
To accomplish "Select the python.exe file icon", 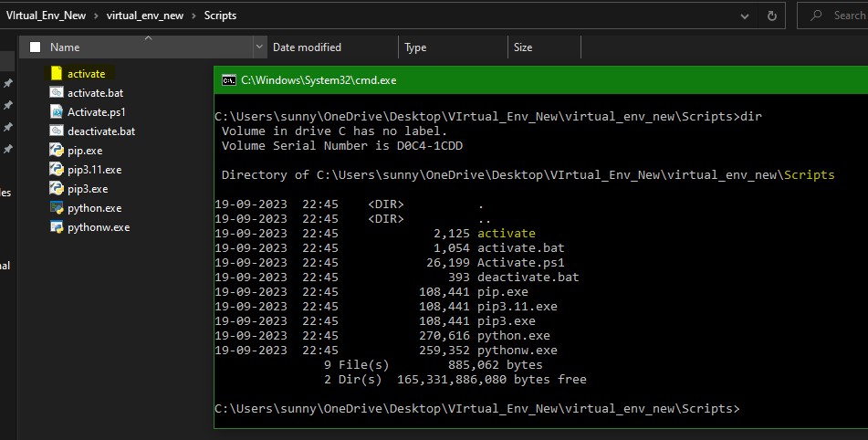I will pos(57,208).
